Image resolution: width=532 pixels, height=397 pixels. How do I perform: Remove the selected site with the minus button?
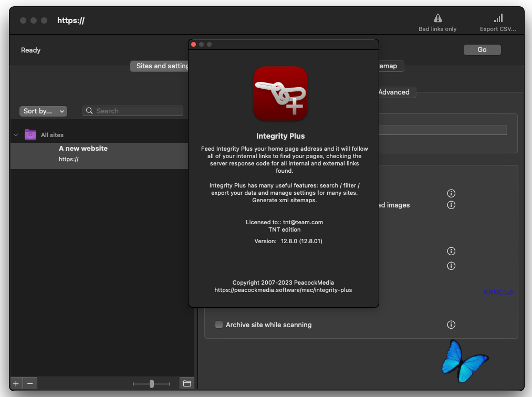(x=30, y=383)
